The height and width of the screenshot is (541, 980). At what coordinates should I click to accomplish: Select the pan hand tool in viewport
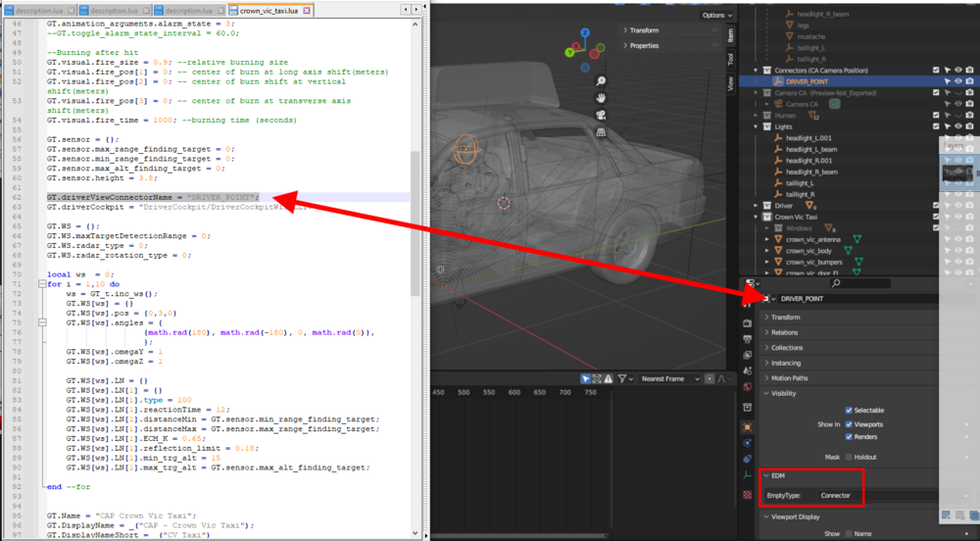[x=601, y=97]
